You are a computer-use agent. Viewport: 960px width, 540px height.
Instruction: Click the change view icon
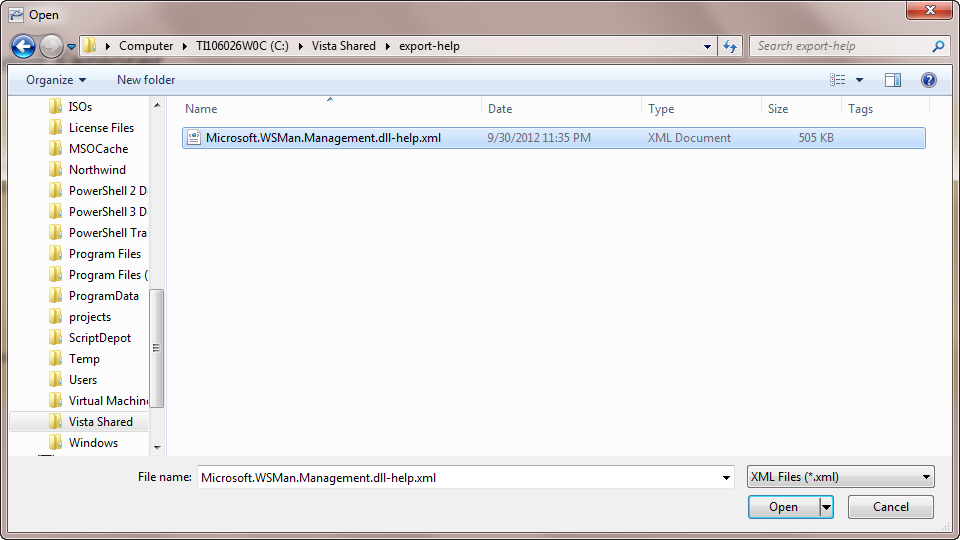click(838, 80)
